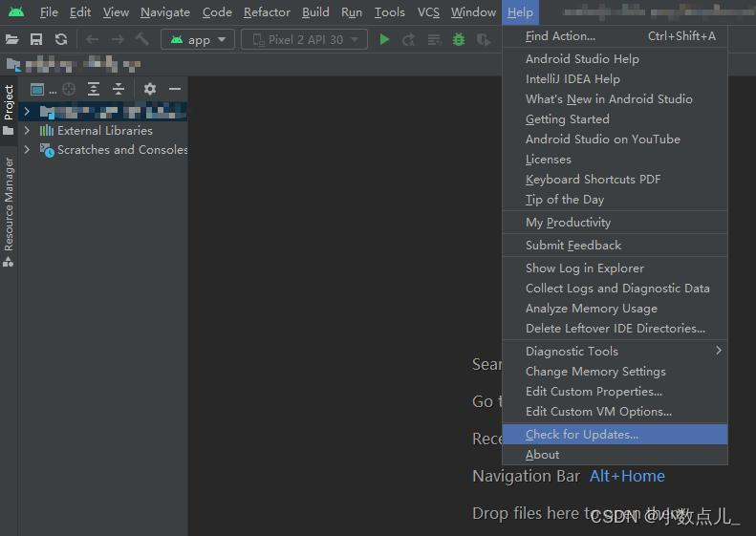Viewport: 756px width, 536px height.
Task: Open file or project folder icon
Action: [x=12, y=39]
